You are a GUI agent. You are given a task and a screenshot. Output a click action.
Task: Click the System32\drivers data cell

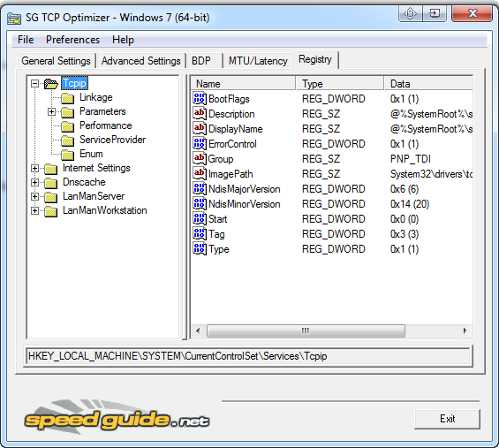(431, 174)
